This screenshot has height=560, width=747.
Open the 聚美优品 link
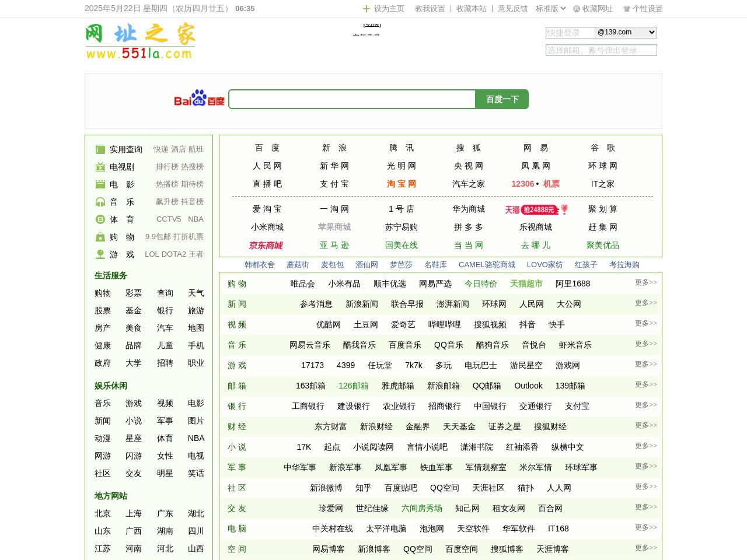tap(603, 246)
